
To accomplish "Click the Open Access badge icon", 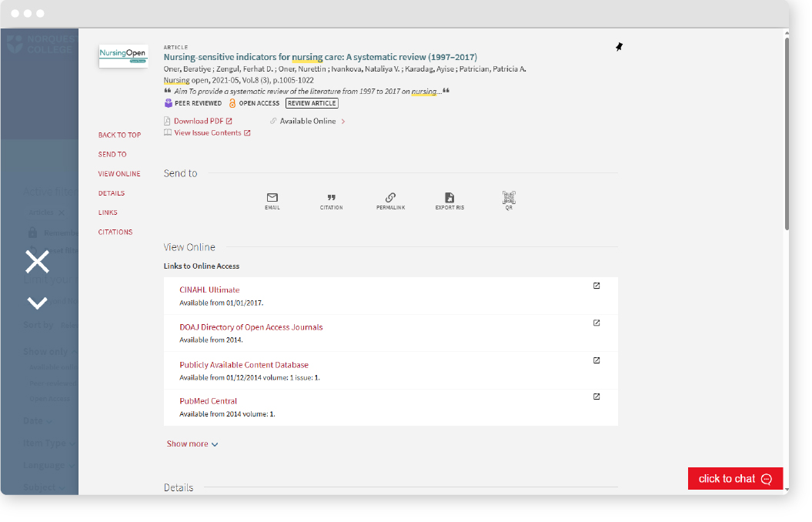I will pos(232,103).
